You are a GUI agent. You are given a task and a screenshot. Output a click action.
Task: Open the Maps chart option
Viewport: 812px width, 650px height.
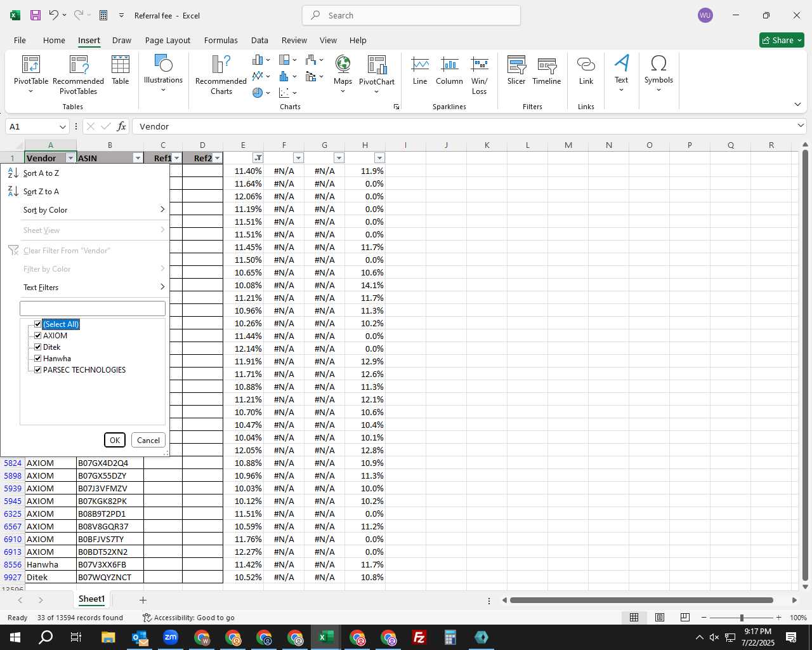coord(343,74)
